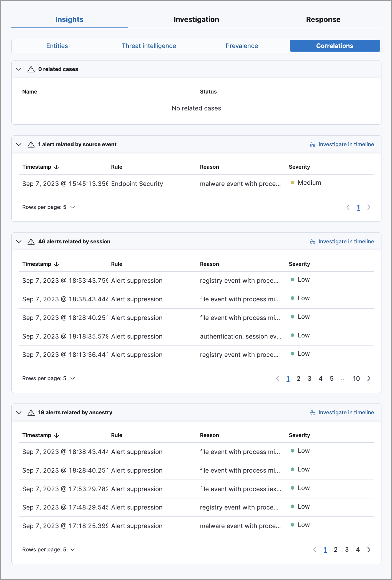Click sort arrow on ancestry Timestamp column
The image size is (392, 580).
[57, 435]
